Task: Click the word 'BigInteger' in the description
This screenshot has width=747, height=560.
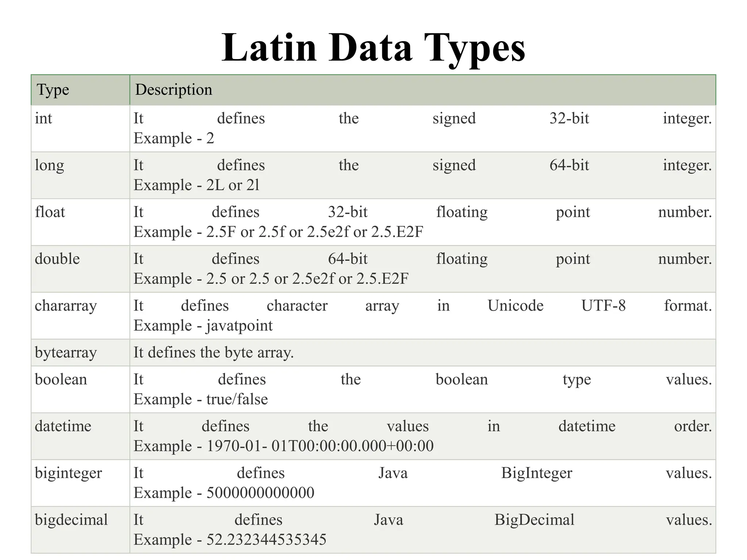Action: click(537, 473)
